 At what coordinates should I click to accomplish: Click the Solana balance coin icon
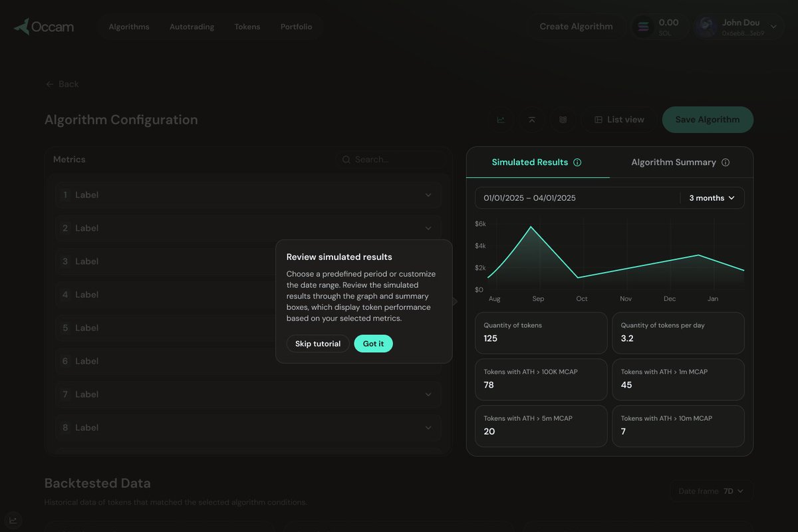643,27
